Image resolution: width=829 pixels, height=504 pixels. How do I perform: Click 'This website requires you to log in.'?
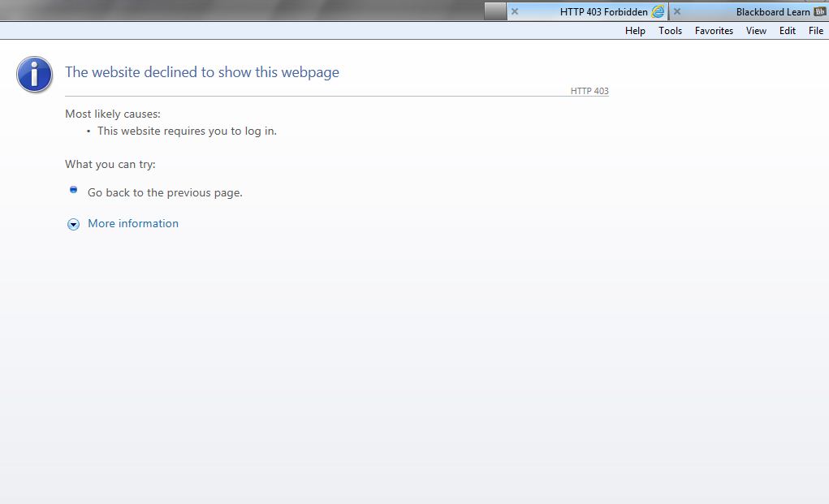tap(188, 131)
